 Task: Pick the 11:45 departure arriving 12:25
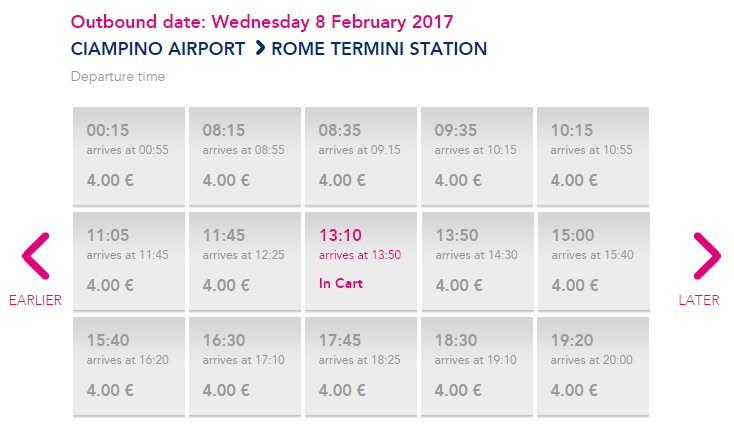tap(245, 261)
